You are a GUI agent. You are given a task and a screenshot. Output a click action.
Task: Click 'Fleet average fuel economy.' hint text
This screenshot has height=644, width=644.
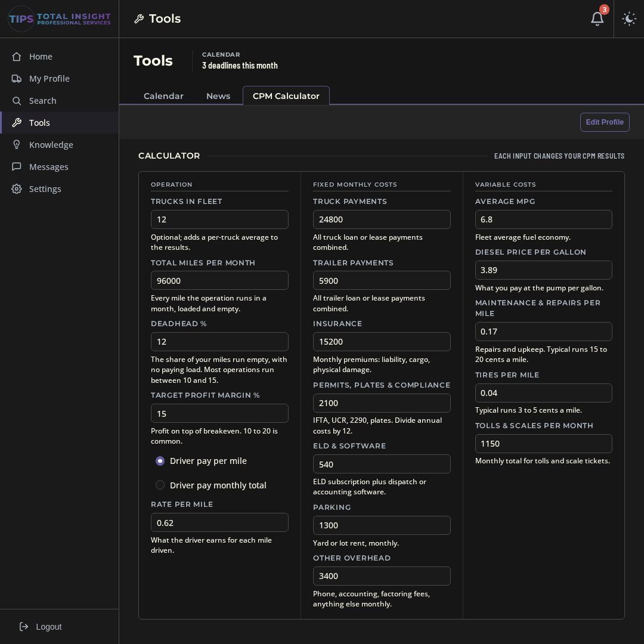coord(523,237)
